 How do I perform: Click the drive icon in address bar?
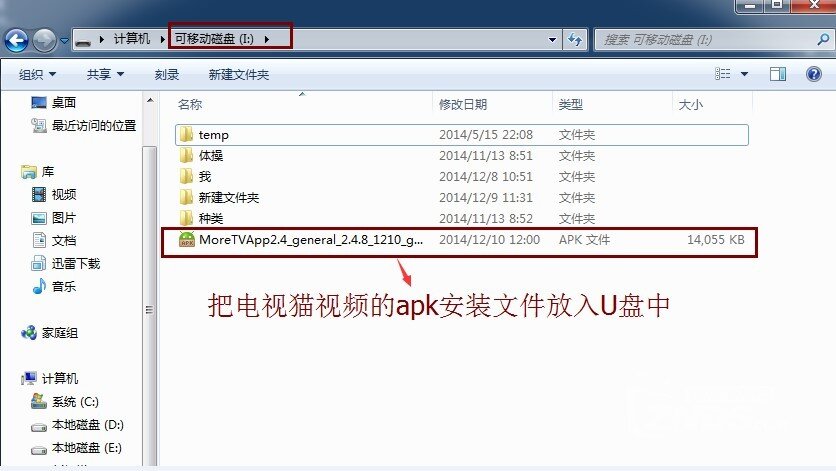tap(83, 40)
